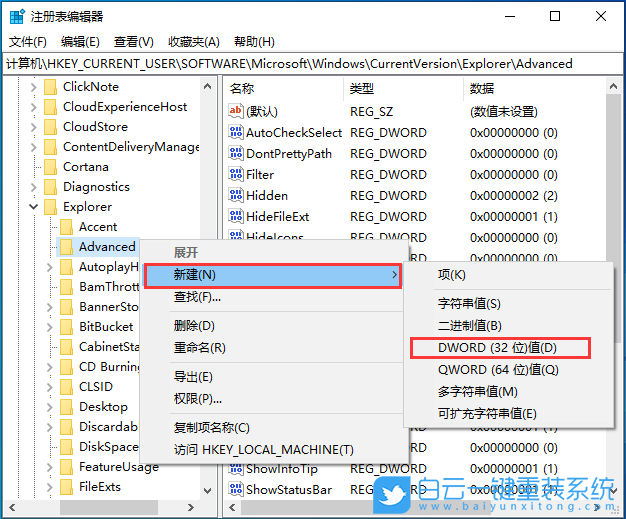Open the 收藏夹(A) menu
The width and height of the screenshot is (626, 519).
pos(194,42)
